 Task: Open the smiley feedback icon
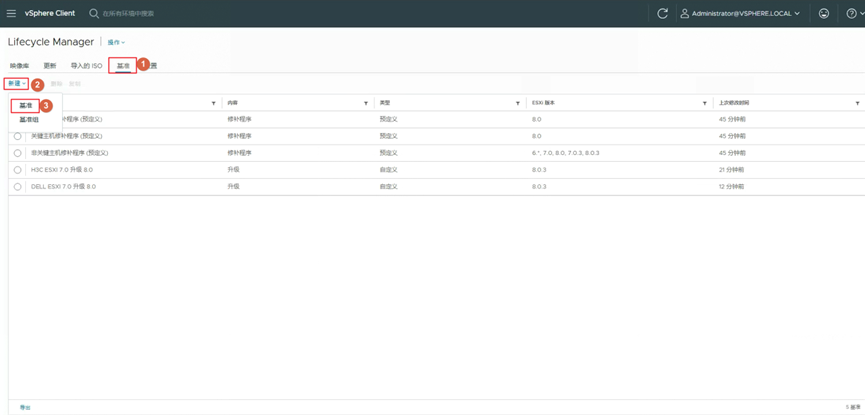[x=824, y=14]
